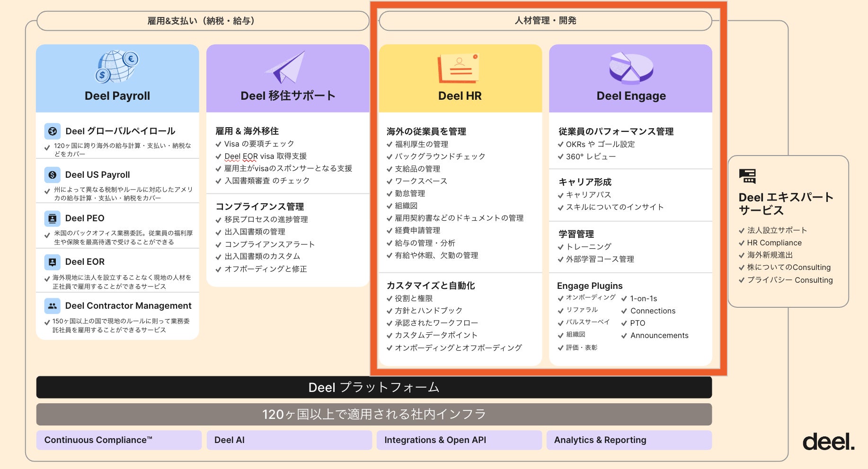Image resolution: width=868 pixels, height=469 pixels.
Task: Click the Engage Plugins heading
Action: (590, 286)
